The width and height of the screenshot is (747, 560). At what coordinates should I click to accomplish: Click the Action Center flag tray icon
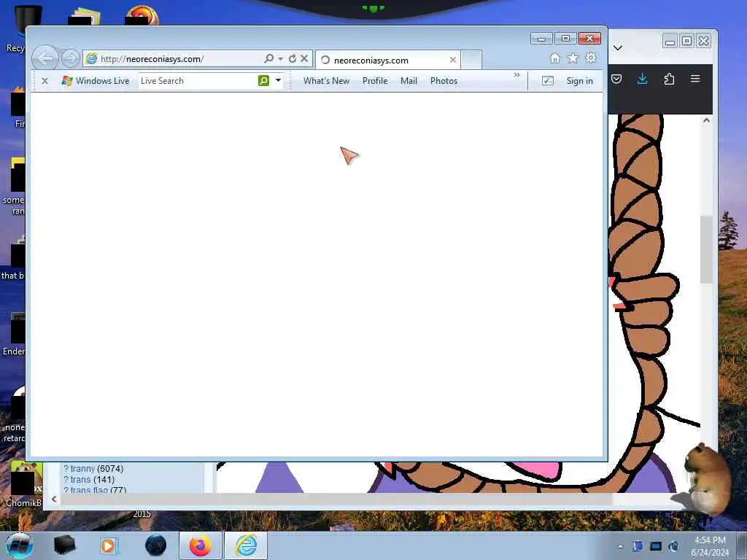point(638,546)
